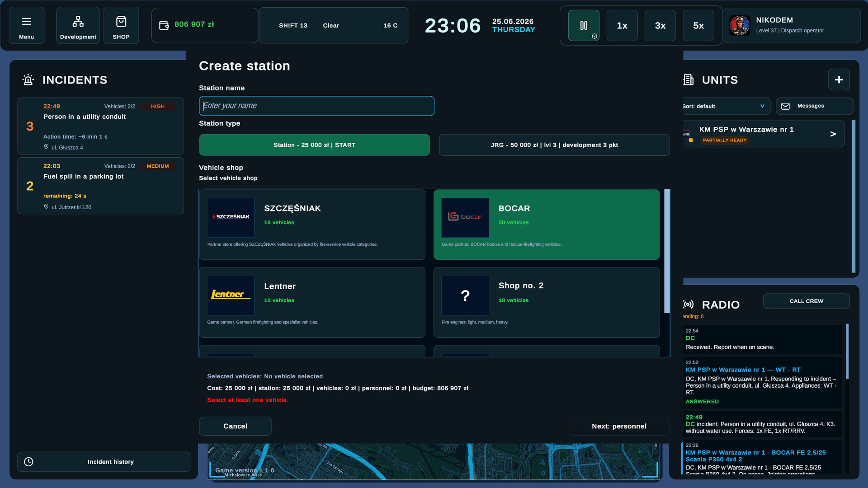Click location pin for ul. Jutrzenki 120
Viewport: 868px width, 488px height.
pyautogui.click(x=46, y=206)
